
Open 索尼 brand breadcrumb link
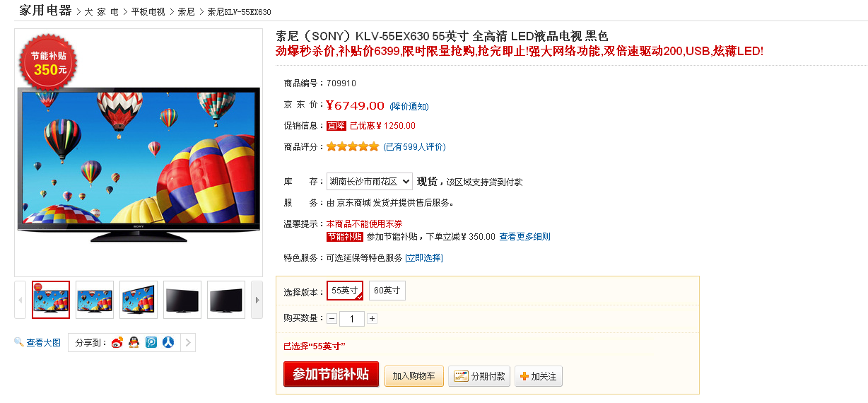pyautogui.click(x=187, y=12)
